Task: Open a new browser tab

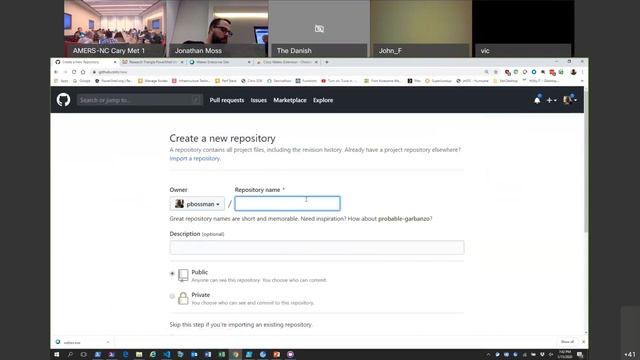Action: (327, 62)
